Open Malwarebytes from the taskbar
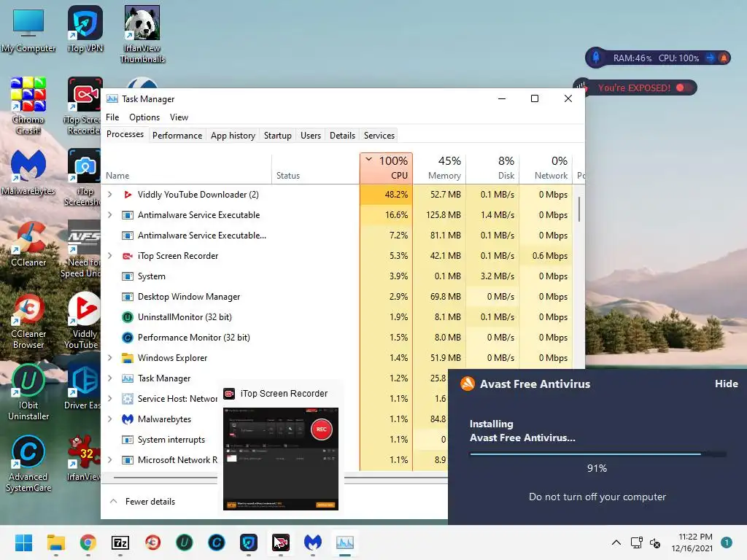Screen dimensions: 747x560 click(312, 542)
